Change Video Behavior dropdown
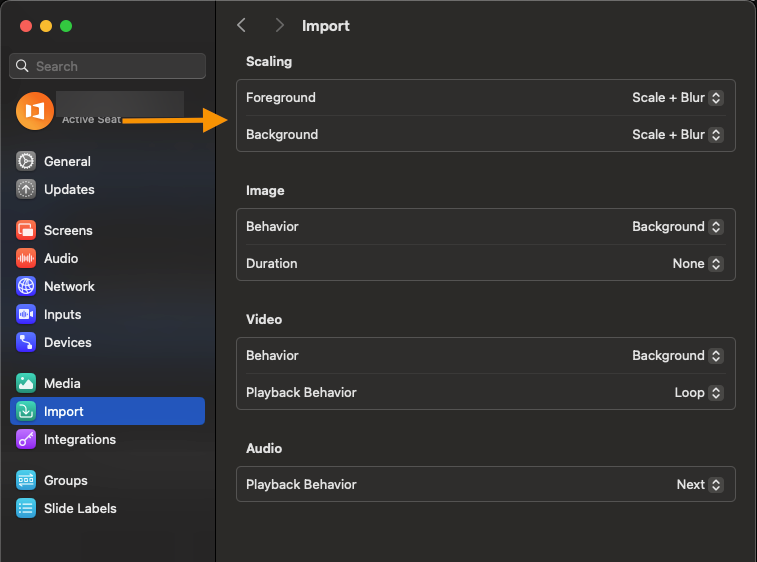 point(677,355)
